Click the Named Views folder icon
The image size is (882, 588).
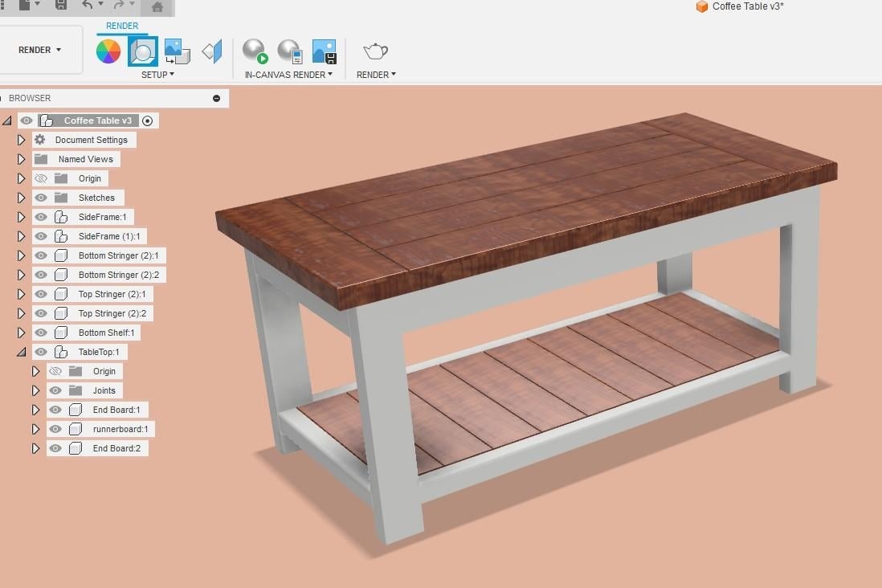click(40, 159)
